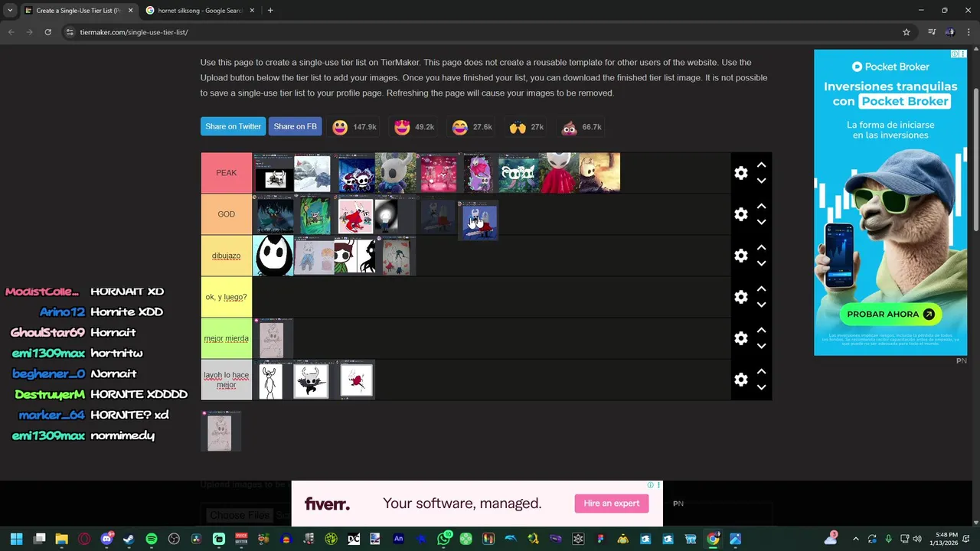The image size is (980, 551).
Task: Open settings gear for PEAK tier row
Action: click(740, 173)
